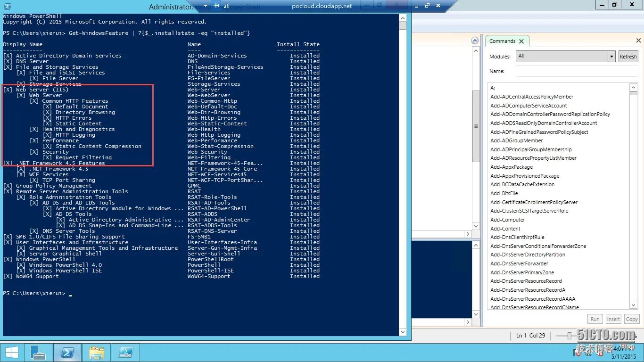Image resolution: width=644 pixels, height=362 pixels.
Task: Select Add-ADCentralAccessPolicyMember in the list
Action: coord(532,97)
